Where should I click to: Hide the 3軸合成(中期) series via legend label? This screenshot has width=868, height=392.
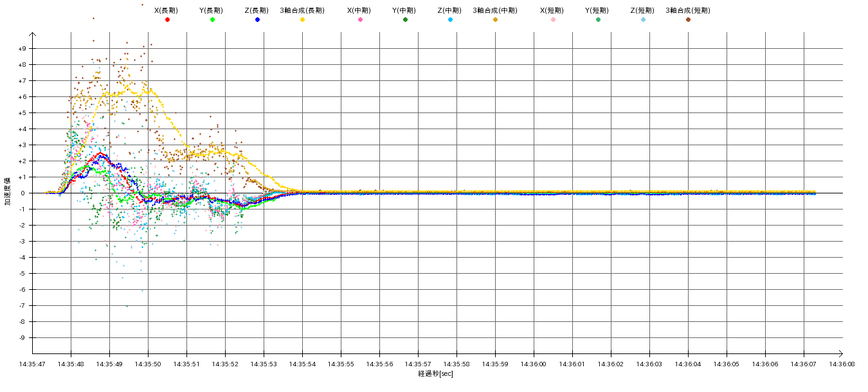(495, 10)
